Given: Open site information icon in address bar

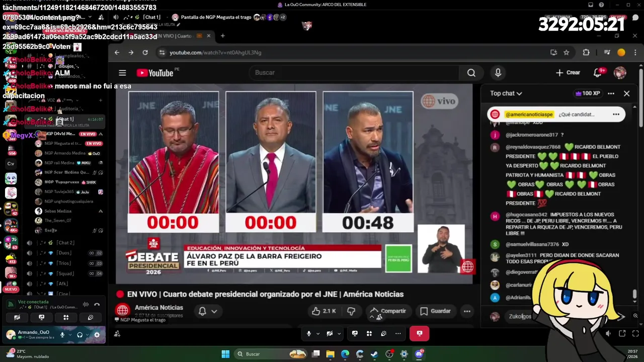Looking at the screenshot, I should tap(162, 52).
